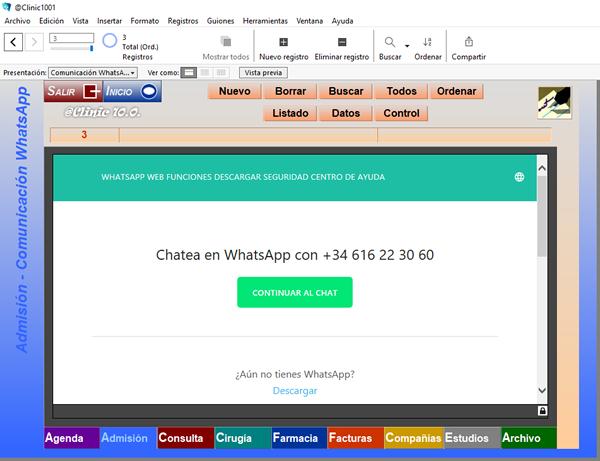Switch to table view mode
The height and width of the screenshot is (461, 600).
point(221,72)
